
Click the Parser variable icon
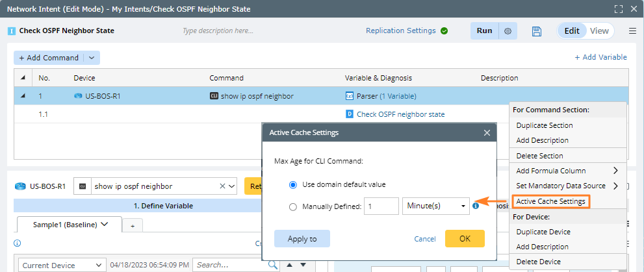(x=350, y=96)
